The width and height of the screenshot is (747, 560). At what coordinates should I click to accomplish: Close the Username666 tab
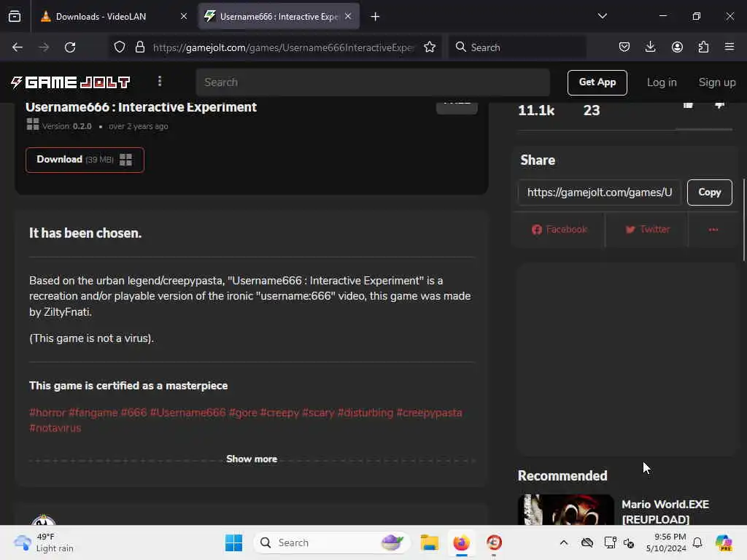pyautogui.click(x=348, y=16)
